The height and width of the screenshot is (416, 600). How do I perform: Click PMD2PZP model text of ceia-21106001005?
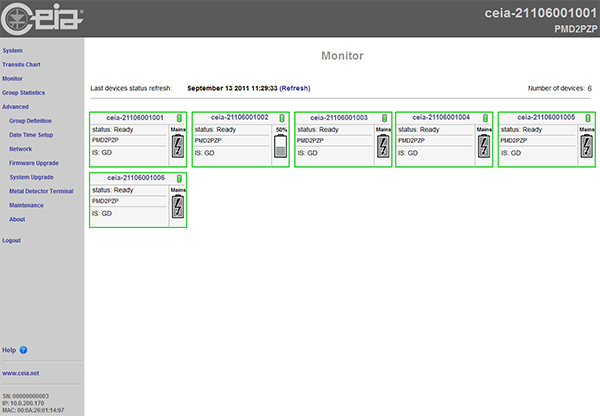point(514,141)
